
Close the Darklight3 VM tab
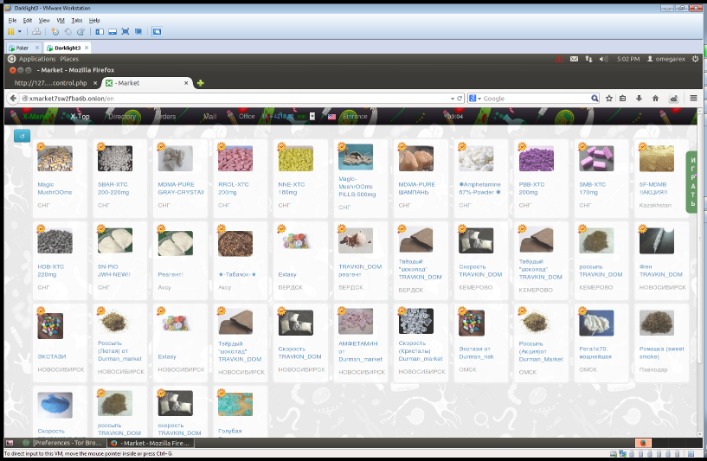pos(87,47)
